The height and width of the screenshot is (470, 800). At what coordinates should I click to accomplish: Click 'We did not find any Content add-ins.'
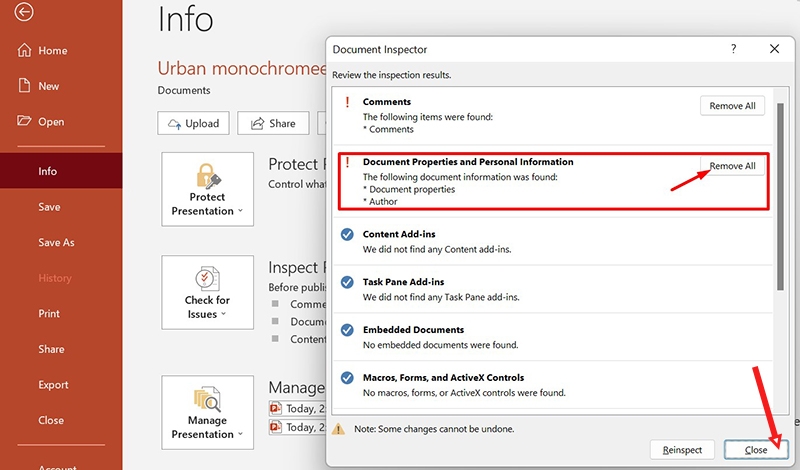(437, 250)
